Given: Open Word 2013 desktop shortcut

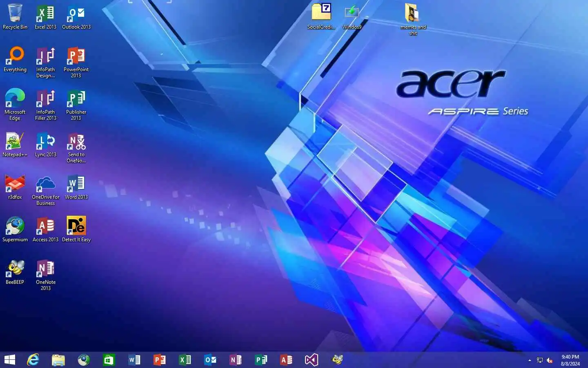Looking at the screenshot, I should tap(76, 187).
